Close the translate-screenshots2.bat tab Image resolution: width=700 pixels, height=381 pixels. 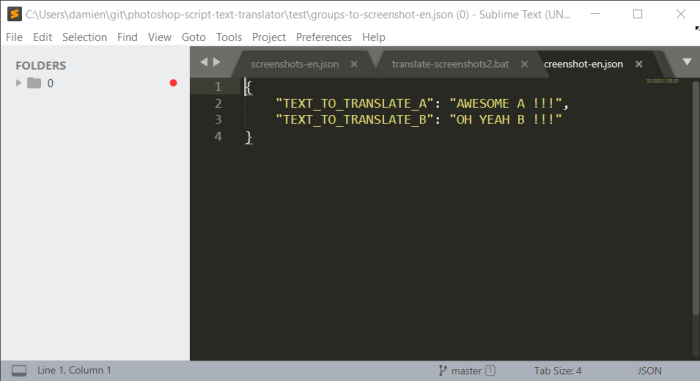pyautogui.click(x=525, y=64)
